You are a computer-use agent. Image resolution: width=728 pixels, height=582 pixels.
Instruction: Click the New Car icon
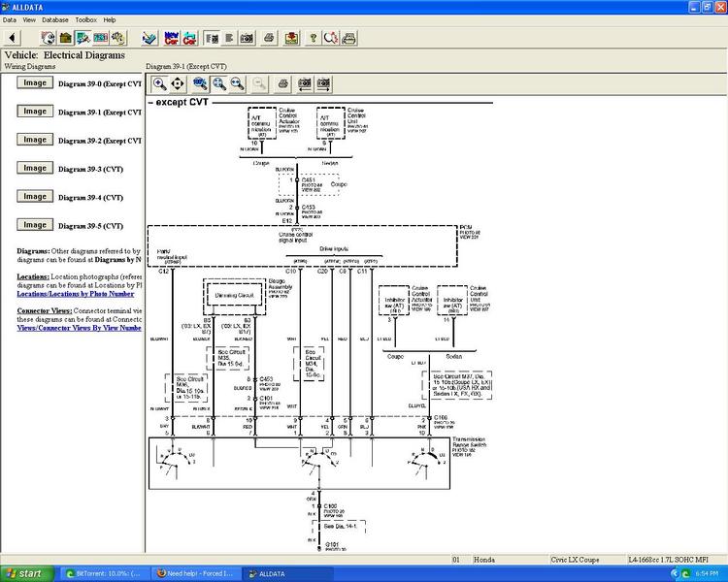point(170,38)
